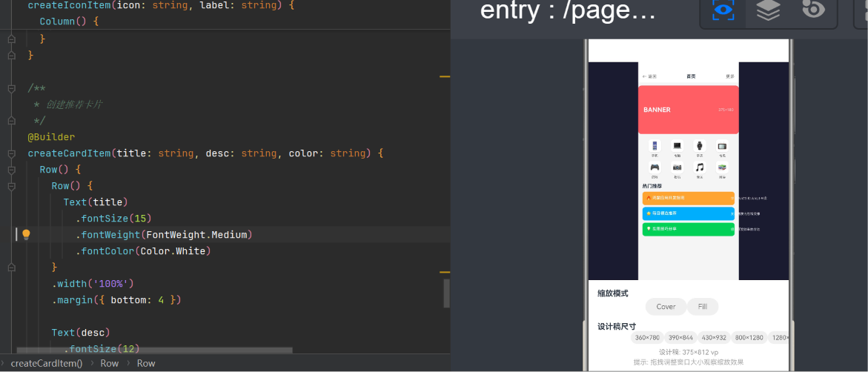
Task: Tap 更多 in the preview header
Action: (730, 76)
